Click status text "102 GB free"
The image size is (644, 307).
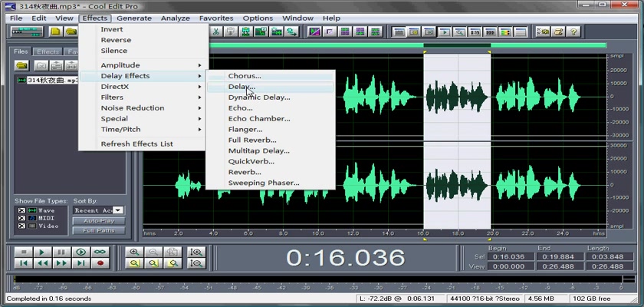[591, 299]
